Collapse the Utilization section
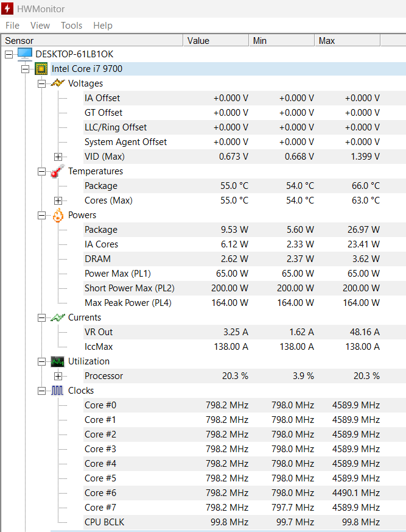 41,362
